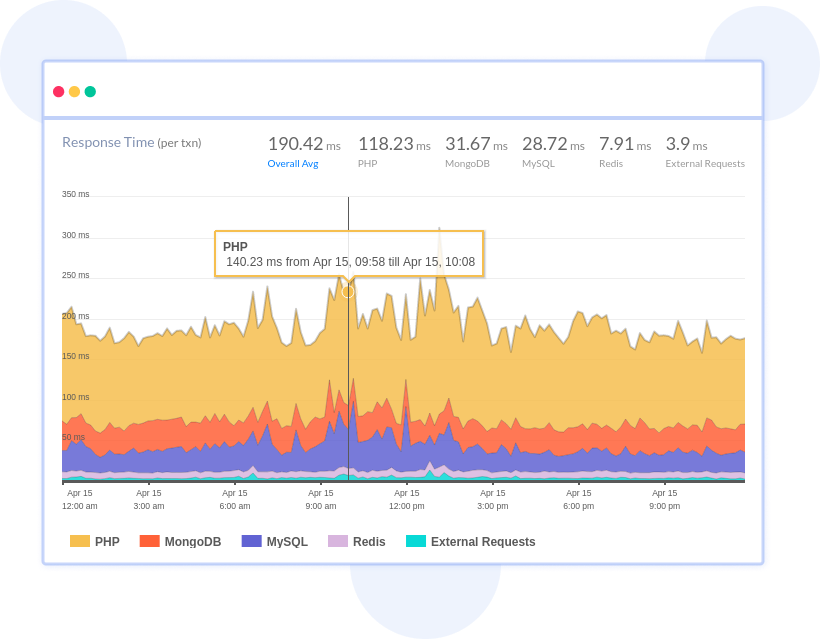Screen dimensions: 820x639
Task: Toggle the External Requests cyan legend swatch
Action: pos(416,541)
